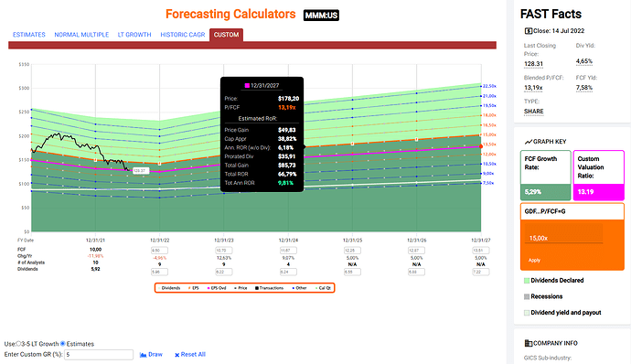Viewport: 631px width, 364px height.
Task: Go to the HISTORIC CAGR tab
Action: click(183, 35)
